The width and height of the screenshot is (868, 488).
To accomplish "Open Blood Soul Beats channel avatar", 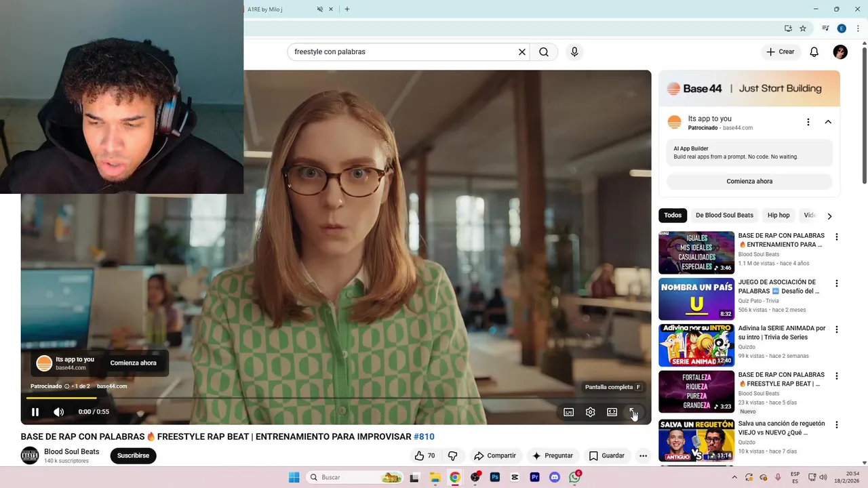I will click(30, 455).
